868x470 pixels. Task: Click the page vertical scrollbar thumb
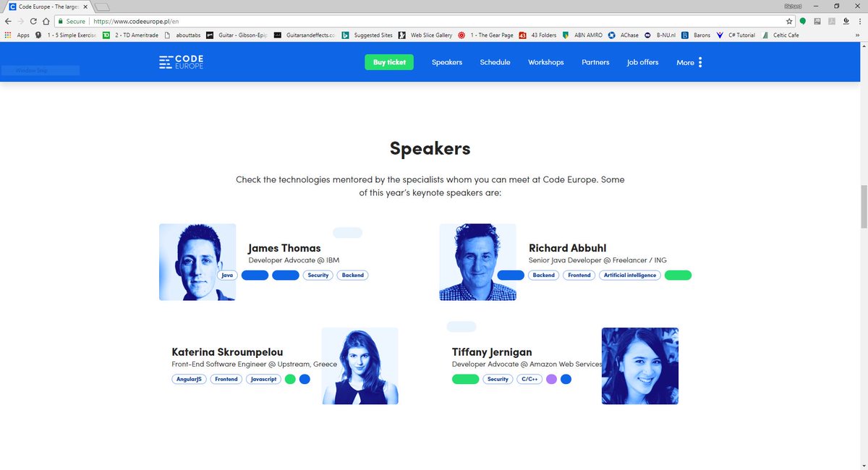coord(863,206)
